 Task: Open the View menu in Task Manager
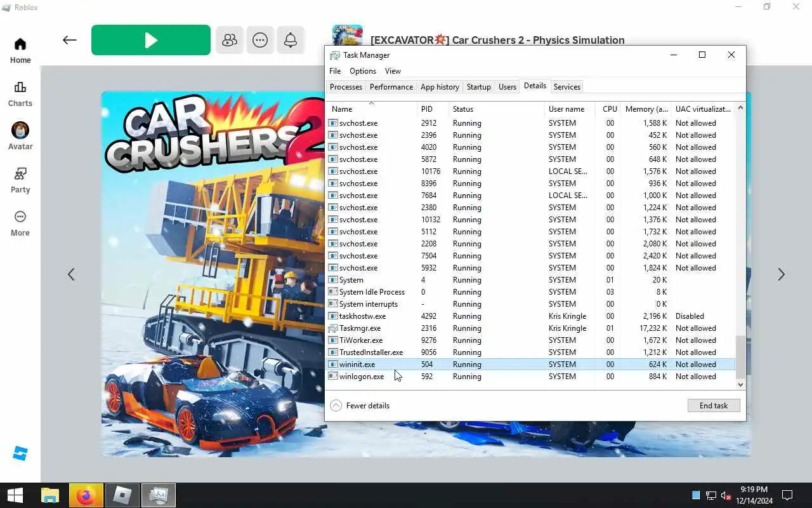[393, 71]
